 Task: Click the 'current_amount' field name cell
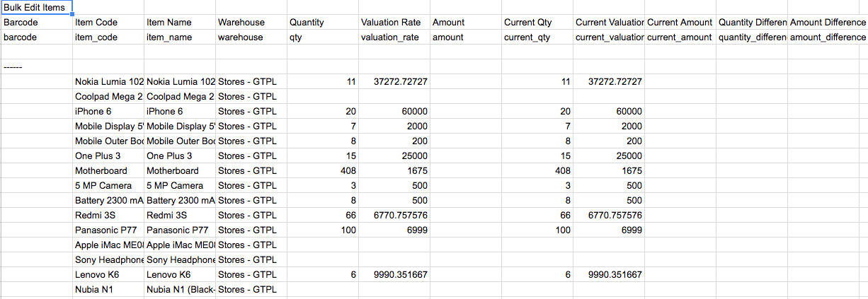click(x=680, y=37)
